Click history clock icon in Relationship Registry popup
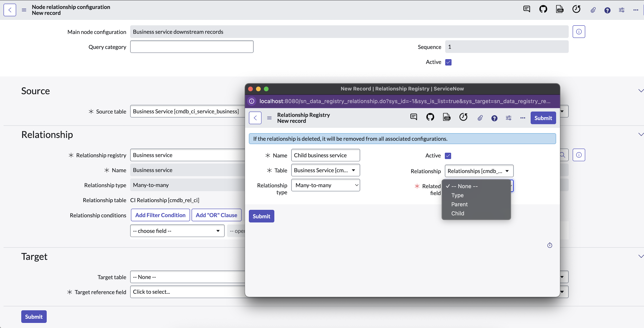644x328 pixels. pos(463,117)
